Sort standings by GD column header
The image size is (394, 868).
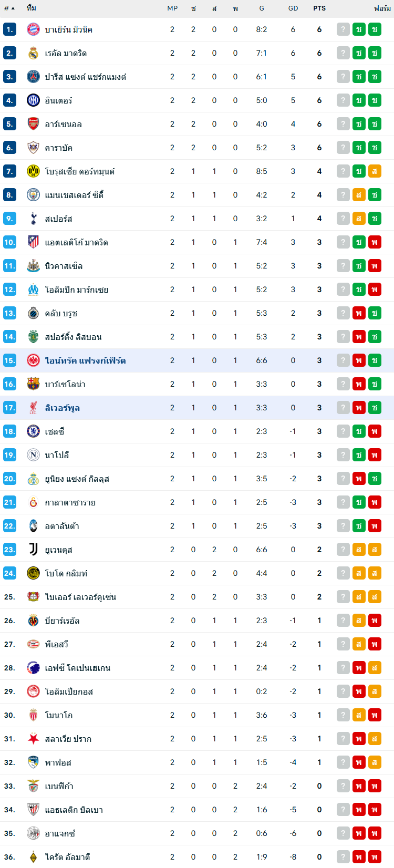[293, 8]
